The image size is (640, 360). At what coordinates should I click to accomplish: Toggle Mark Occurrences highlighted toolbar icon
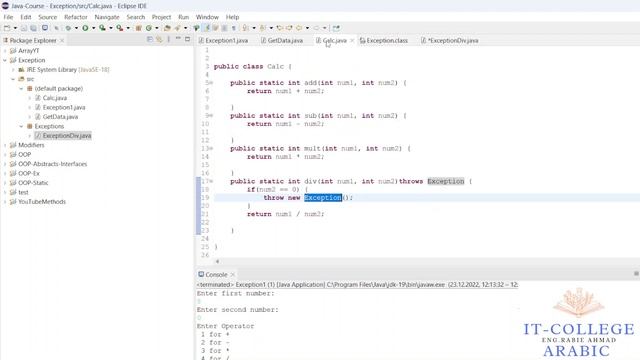coord(207,28)
